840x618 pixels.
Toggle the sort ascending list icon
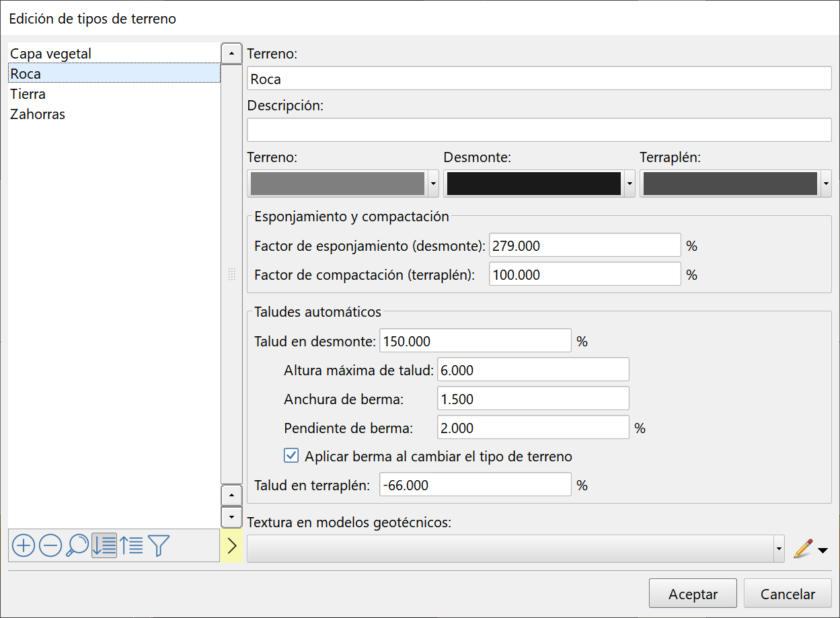click(104, 545)
